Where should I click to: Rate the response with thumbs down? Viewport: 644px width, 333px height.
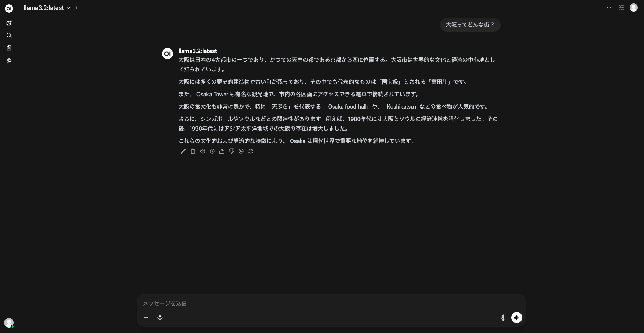point(231,151)
